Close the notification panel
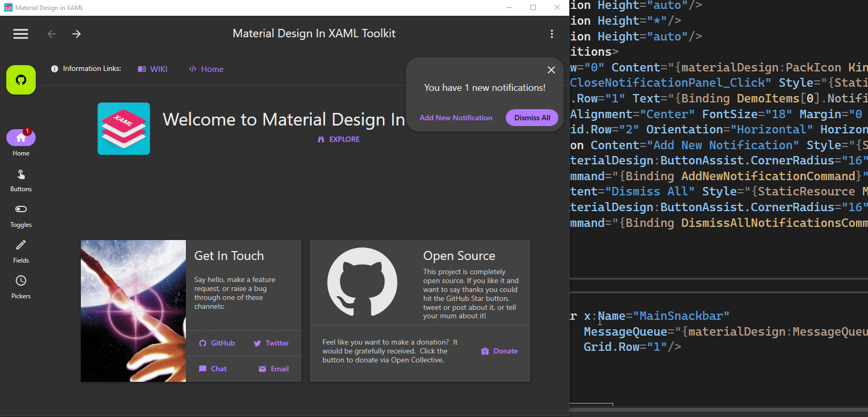 click(551, 70)
